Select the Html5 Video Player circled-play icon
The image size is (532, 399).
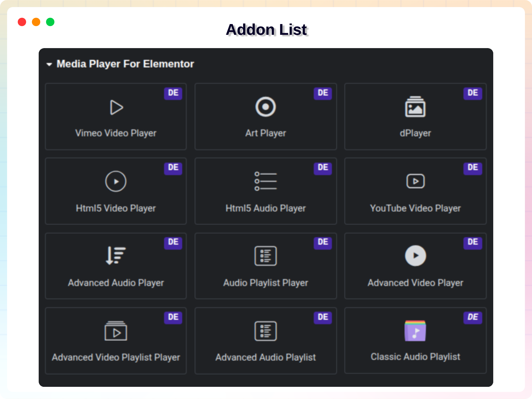(116, 181)
